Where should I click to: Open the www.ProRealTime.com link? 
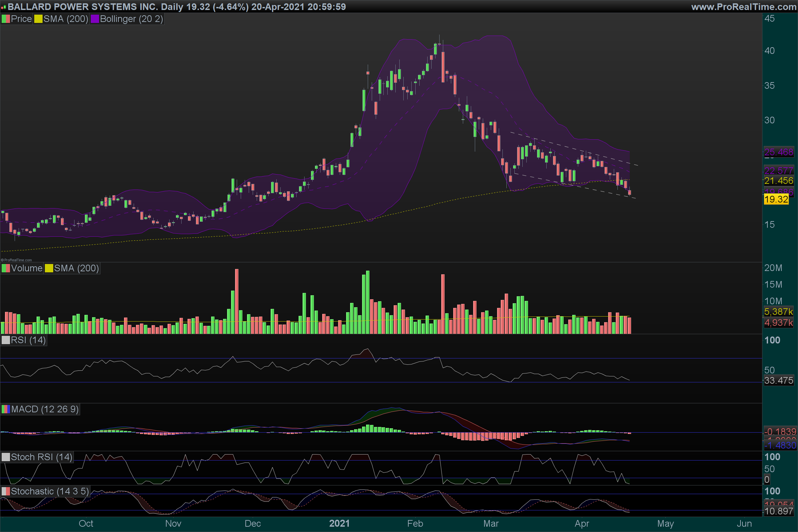point(743,7)
